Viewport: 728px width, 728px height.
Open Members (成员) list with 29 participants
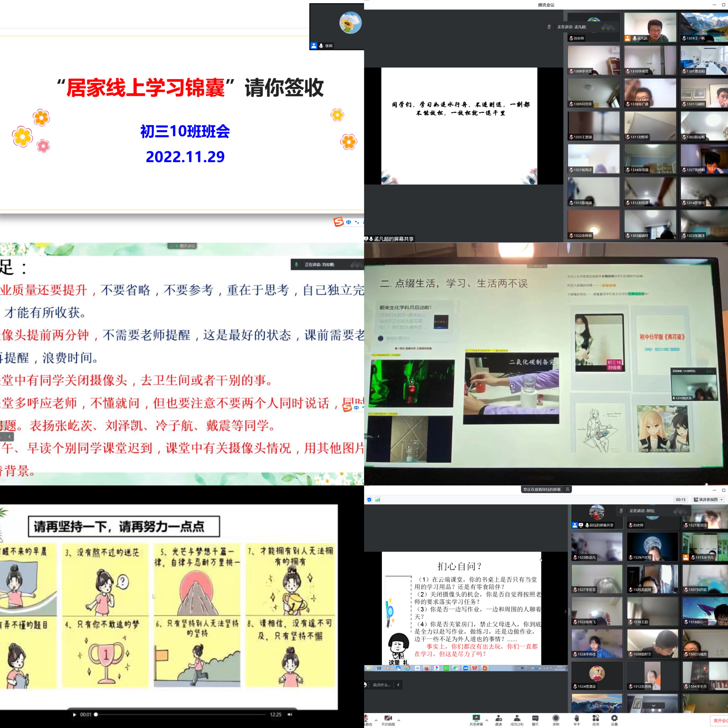(517, 718)
